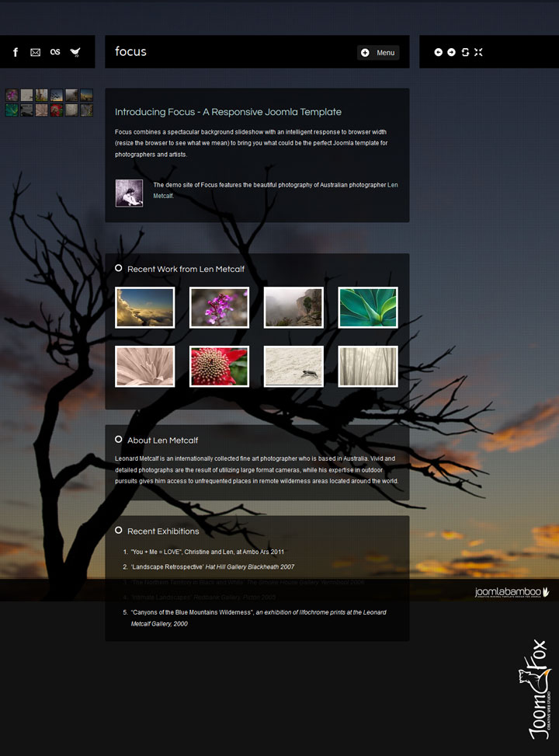Click the 'focus' site logo

tap(130, 51)
